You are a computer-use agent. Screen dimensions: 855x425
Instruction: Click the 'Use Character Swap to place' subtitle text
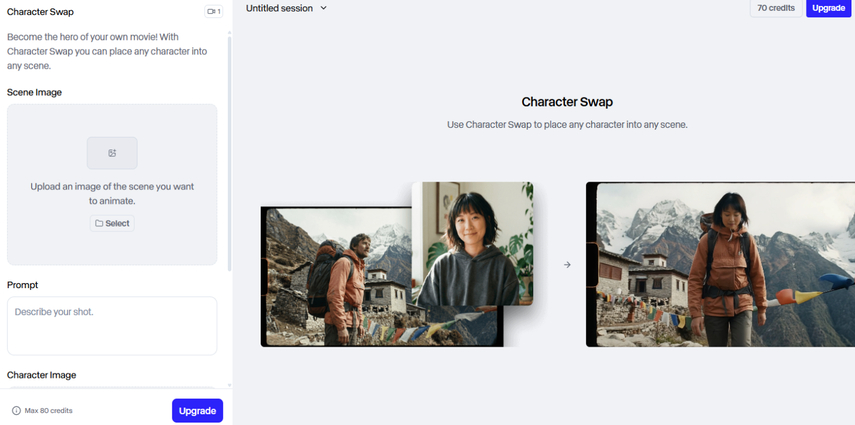click(x=567, y=124)
